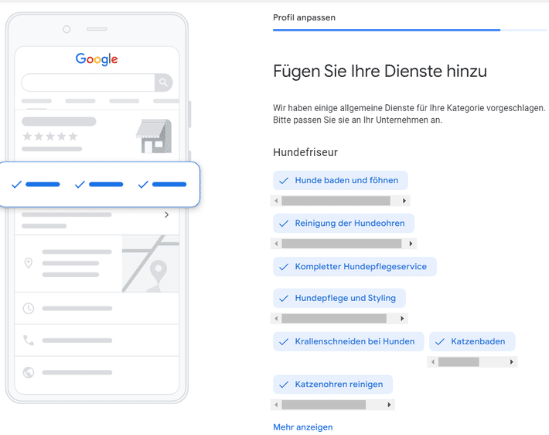
Task: Toggle the Katzenbaden service chip
Action: coord(472,341)
